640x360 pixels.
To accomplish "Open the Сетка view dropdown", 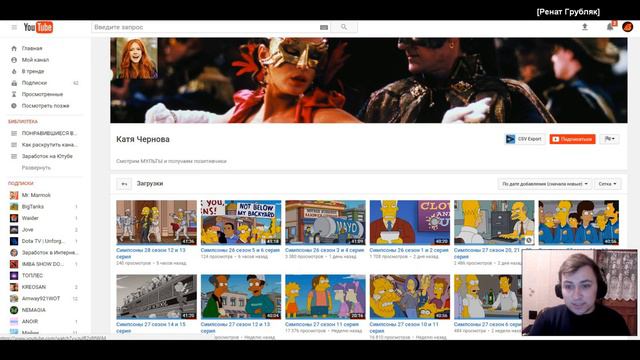I will [x=607, y=184].
